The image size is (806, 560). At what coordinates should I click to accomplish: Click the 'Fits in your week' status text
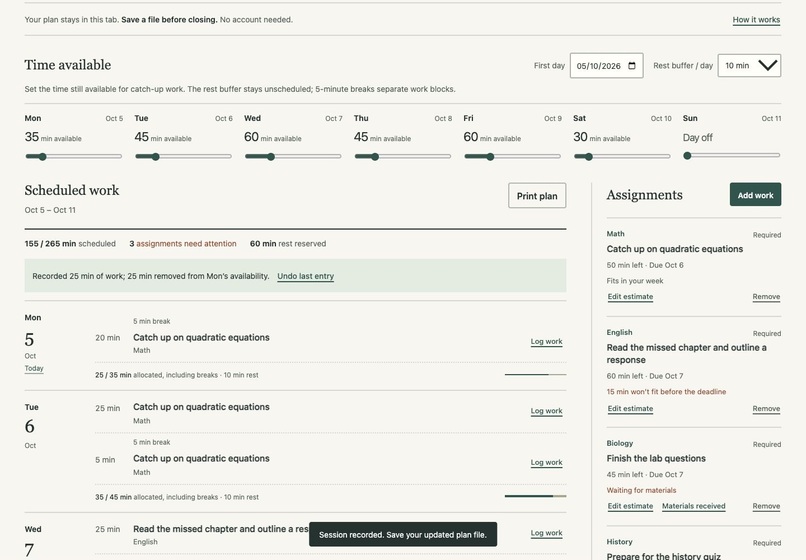pyautogui.click(x=635, y=281)
